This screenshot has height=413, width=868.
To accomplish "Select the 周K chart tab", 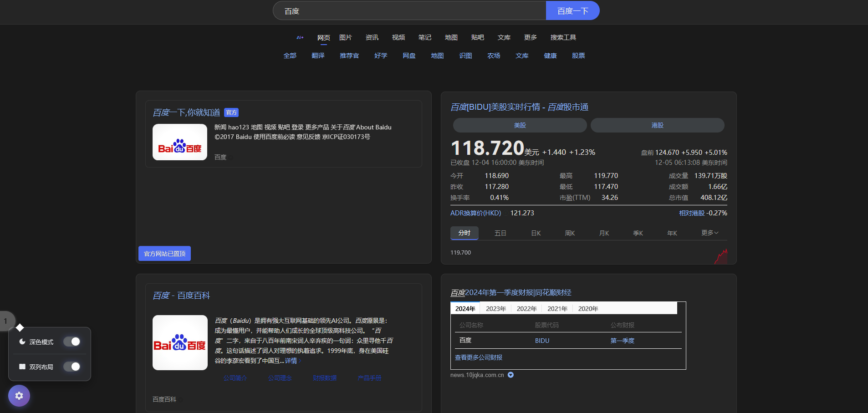I will (x=570, y=233).
